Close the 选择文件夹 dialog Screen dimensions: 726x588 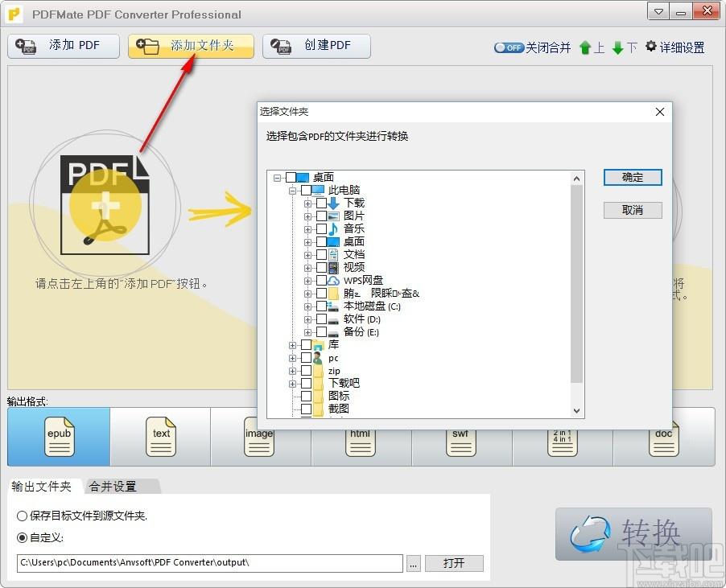click(x=660, y=112)
